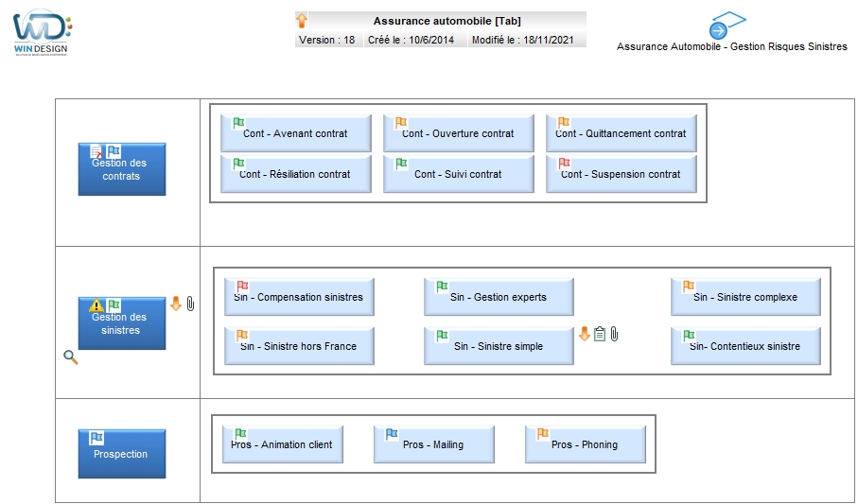Open Cont - Avenant contrat box

click(295, 133)
